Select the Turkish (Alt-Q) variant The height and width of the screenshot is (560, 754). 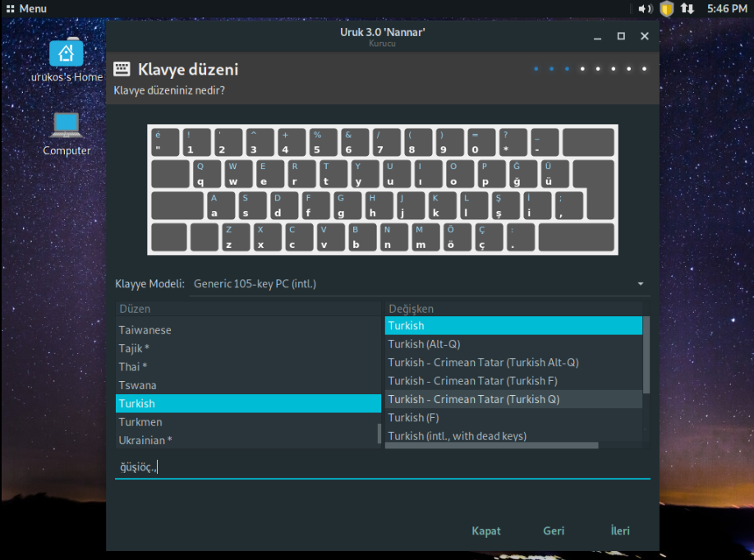click(x=513, y=344)
